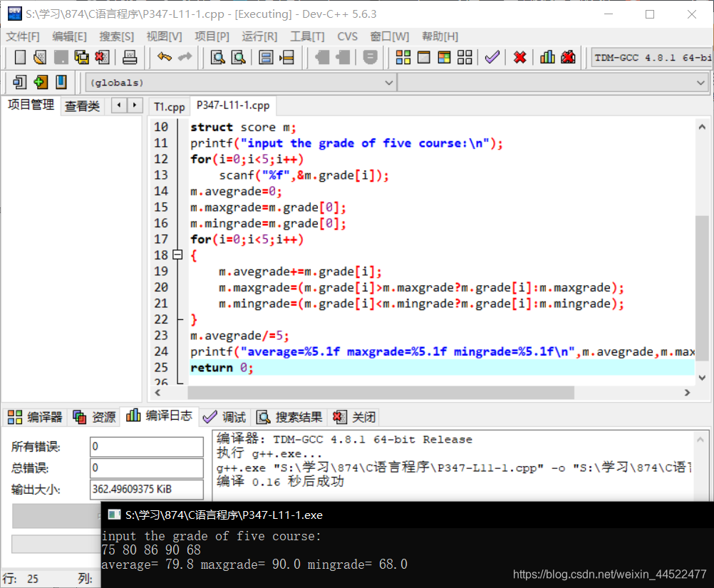The width and height of the screenshot is (714, 588).
Task: Click the Compile four-squares icon
Action: pos(403,58)
